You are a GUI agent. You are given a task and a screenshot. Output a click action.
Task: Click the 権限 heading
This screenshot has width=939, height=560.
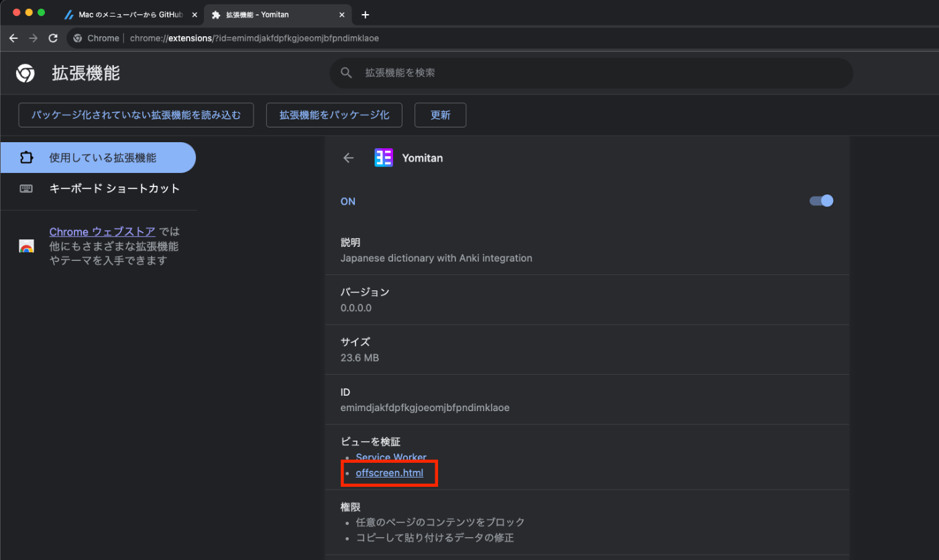(x=351, y=506)
